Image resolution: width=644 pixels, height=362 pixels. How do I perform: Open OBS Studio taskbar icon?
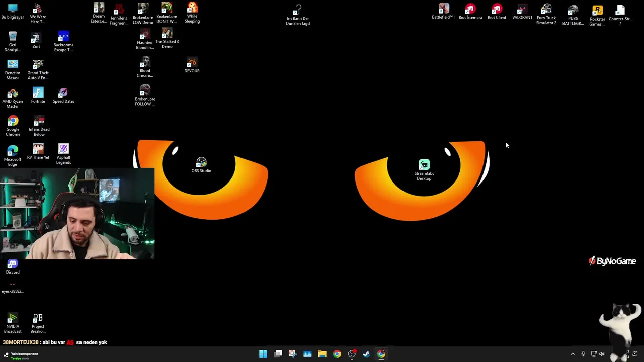pyautogui.click(x=352, y=354)
